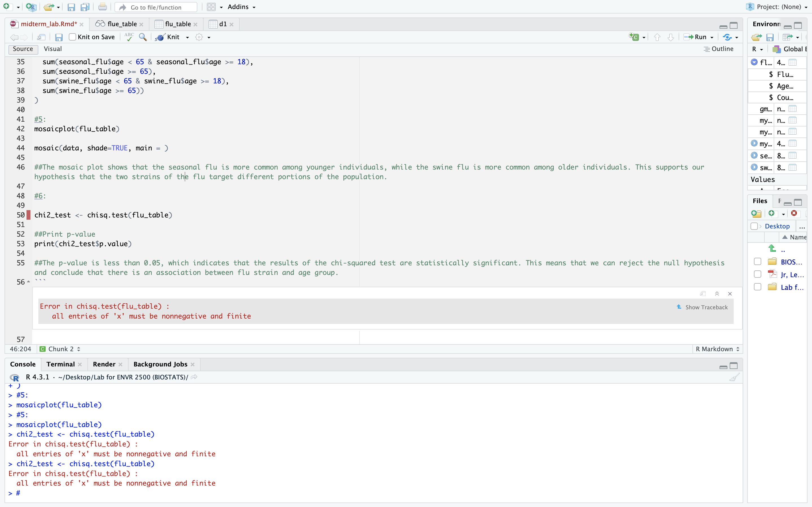Click the Find/Replace magnifier icon

tap(143, 37)
